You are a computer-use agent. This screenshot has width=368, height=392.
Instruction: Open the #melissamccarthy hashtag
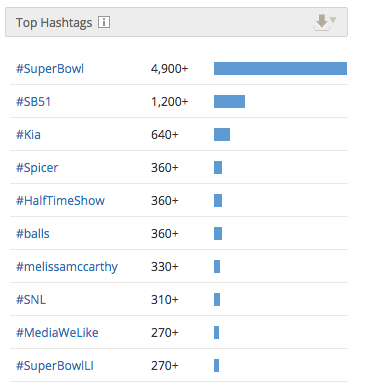click(67, 267)
